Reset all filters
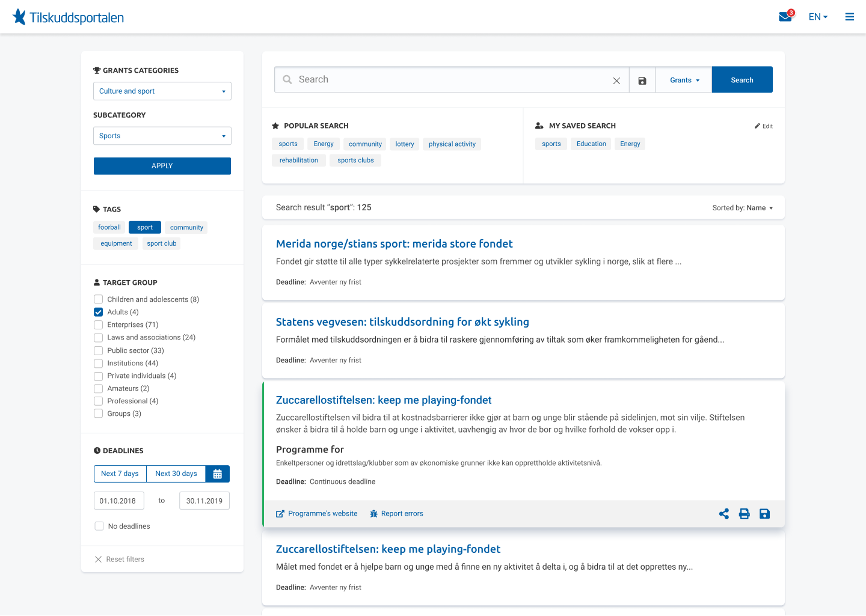 point(120,560)
